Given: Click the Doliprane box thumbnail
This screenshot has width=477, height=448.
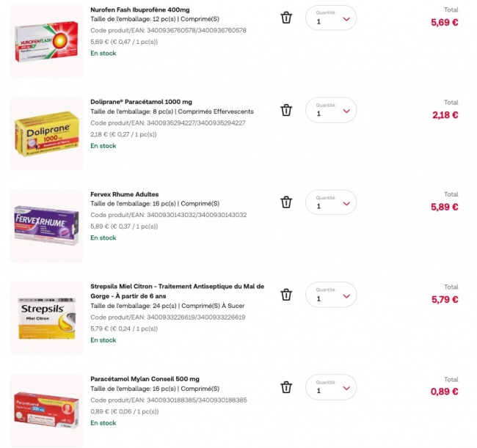Looking at the screenshot, I should (46, 134).
